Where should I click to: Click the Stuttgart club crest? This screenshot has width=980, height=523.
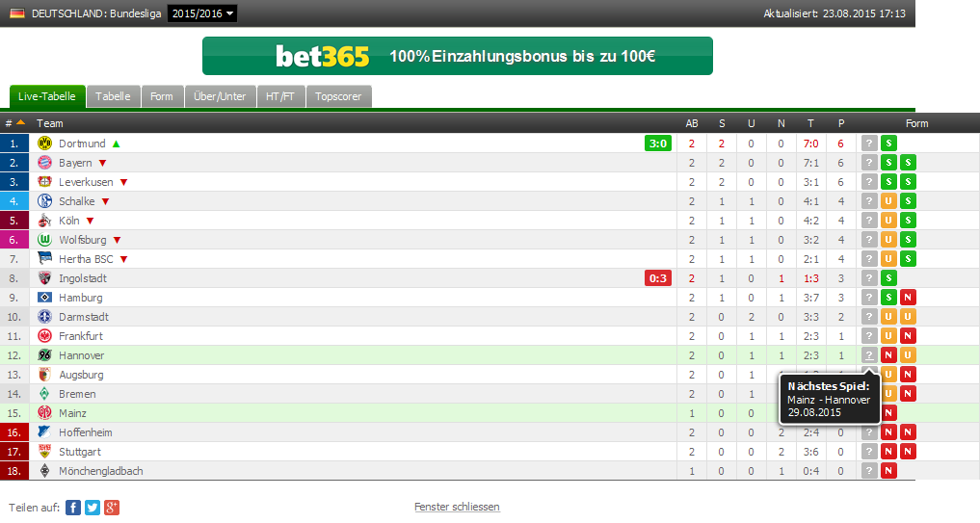pyautogui.click(x=43, y=452)
